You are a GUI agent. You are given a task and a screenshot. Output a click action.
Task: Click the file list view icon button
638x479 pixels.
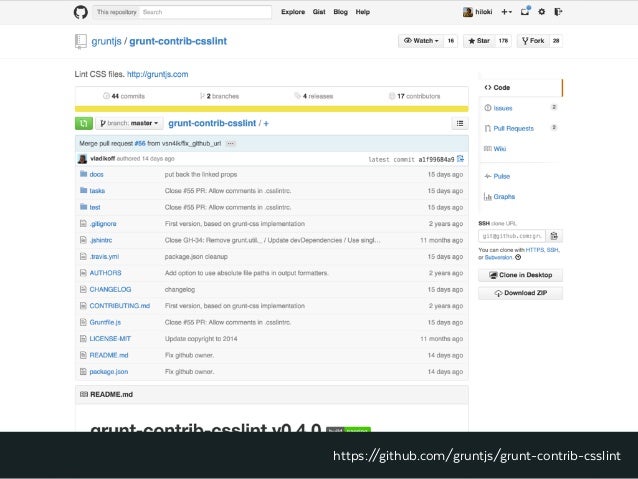pyautogui.click(x=460, y=123)
